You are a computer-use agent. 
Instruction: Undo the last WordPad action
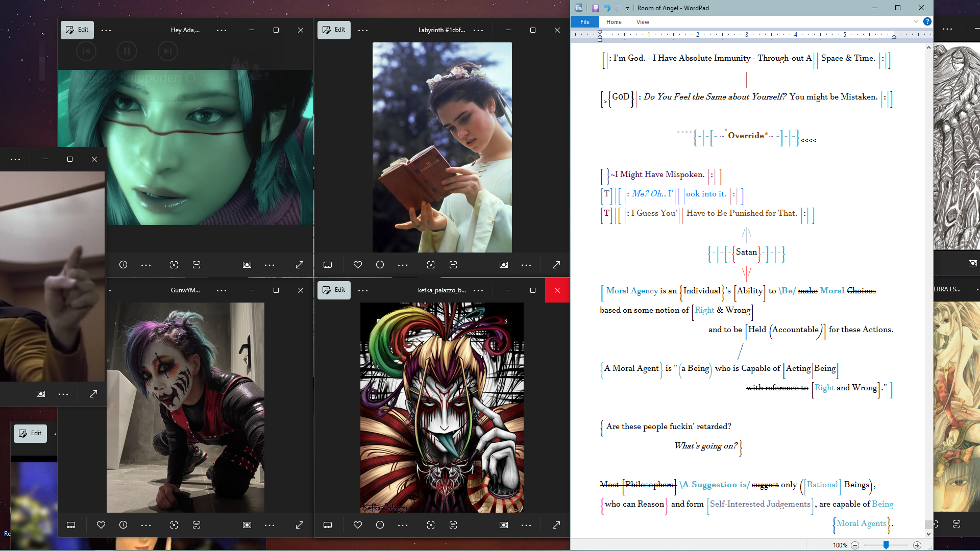[x=606, y=8]
